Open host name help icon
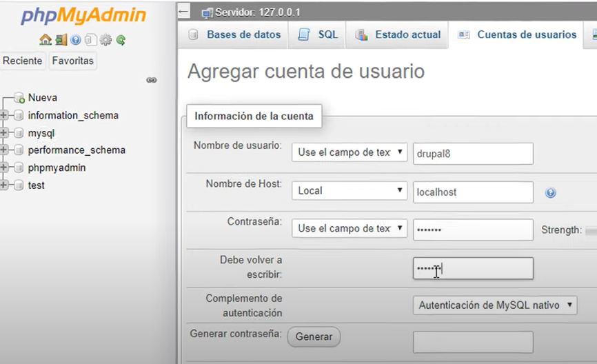597x364 pixels. point(551,192)
